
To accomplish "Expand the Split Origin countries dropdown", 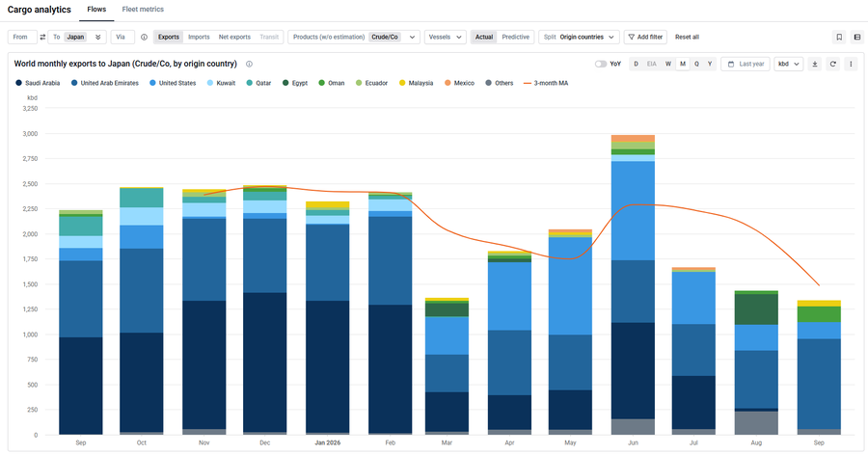I will (x=579, y=37).
